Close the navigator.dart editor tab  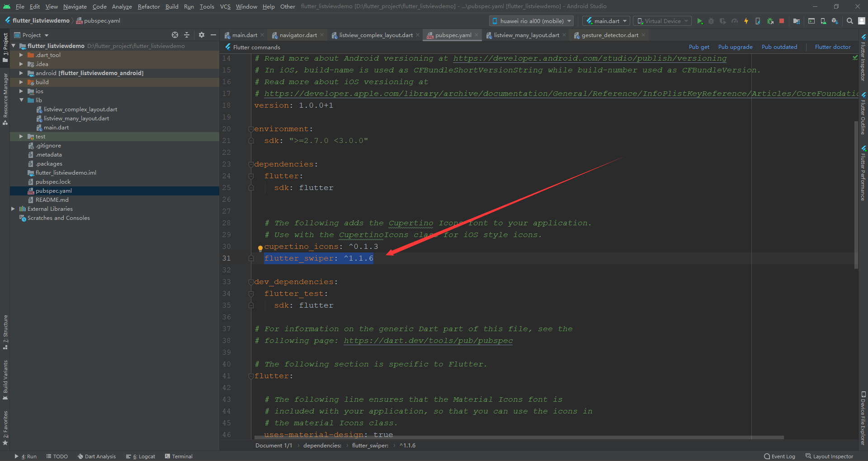tap(322, 35)
